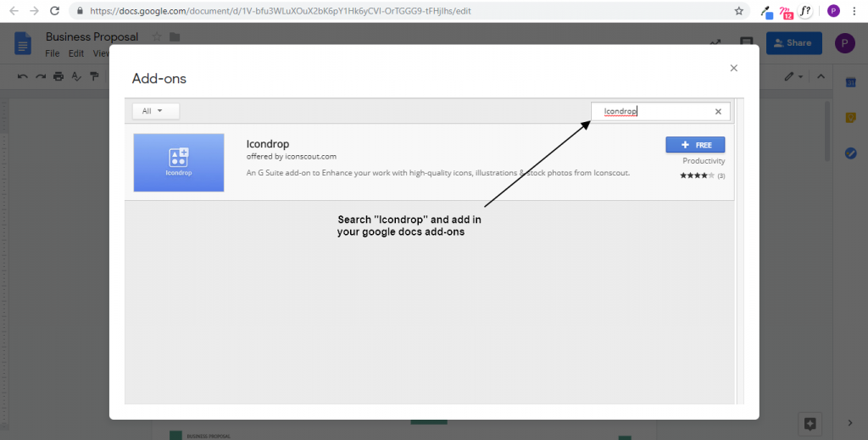
Task: Click the Spell check icon in the toolbar
Action: (76, 76)
